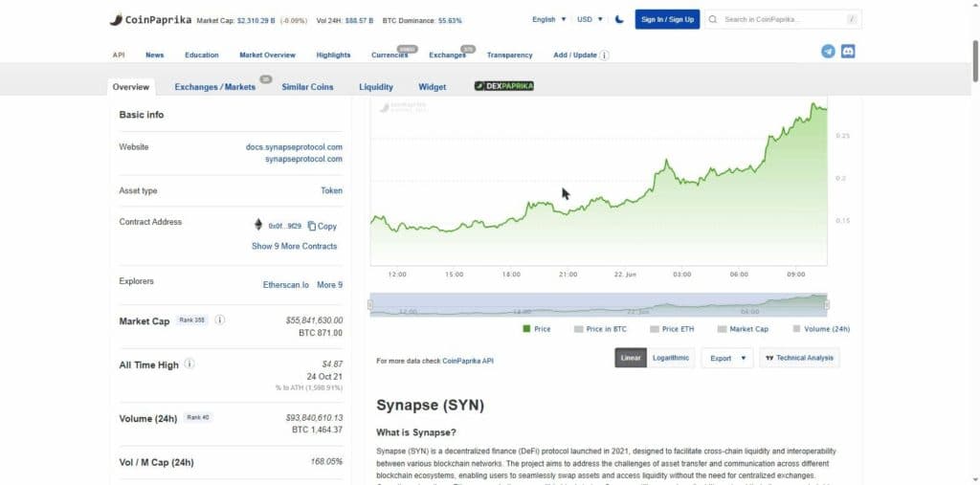
Task: Click the 168.05% Vol / M Cap value
Action: [327, 462]
